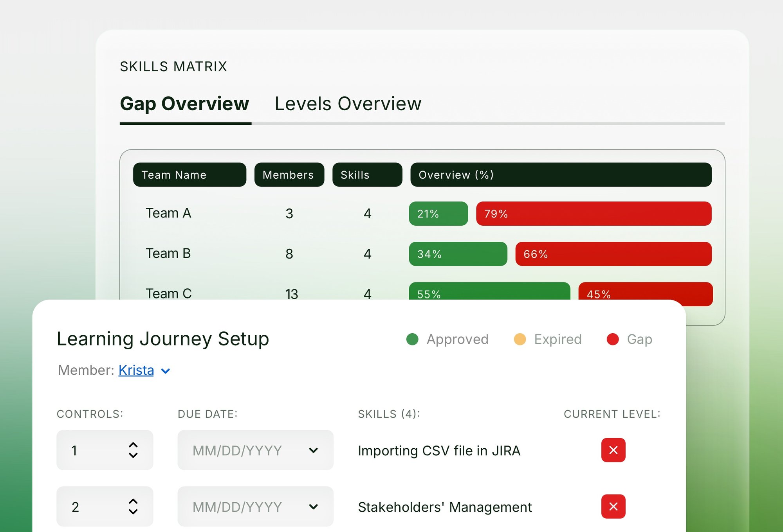Click the Approved legend label
Image resolution: width=783 pixels, height=532 pixels.
[458, 339]
